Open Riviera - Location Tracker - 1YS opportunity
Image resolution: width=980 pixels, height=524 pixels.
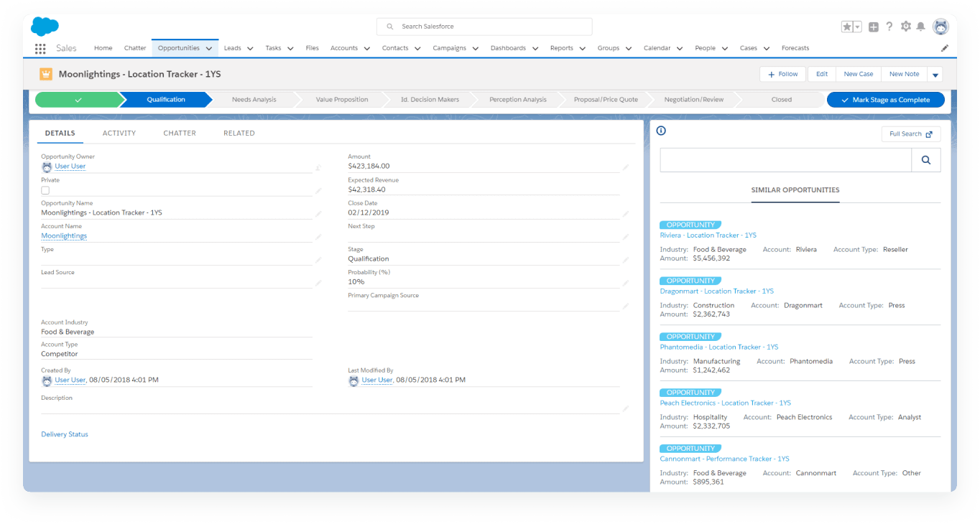coord(708,235)
